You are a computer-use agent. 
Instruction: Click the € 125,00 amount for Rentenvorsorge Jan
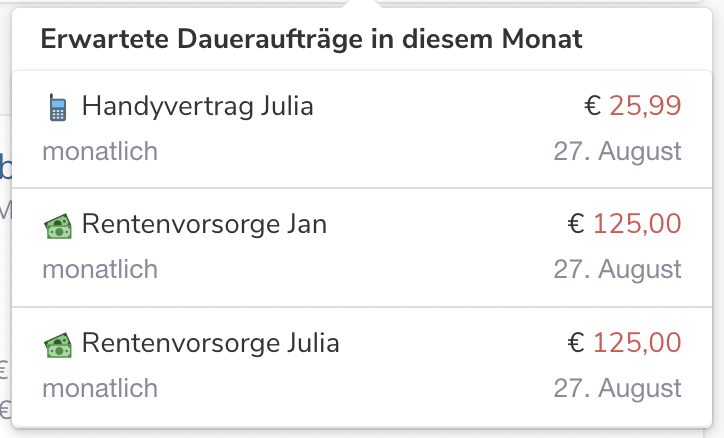(x=624, y=224)
